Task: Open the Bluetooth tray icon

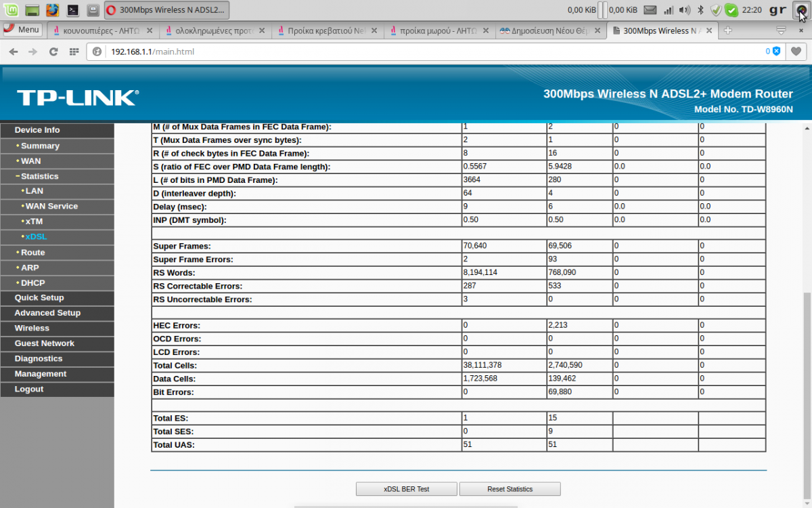Action: 701,10
